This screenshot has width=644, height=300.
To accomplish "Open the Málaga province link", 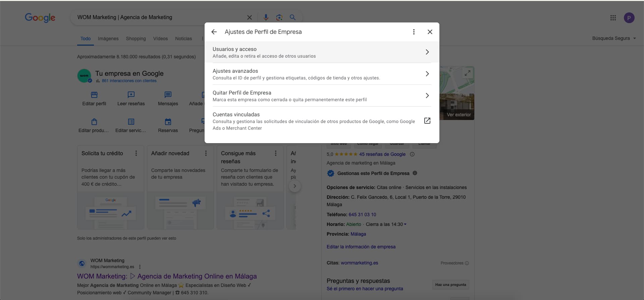I will click(x=358, y=234).
